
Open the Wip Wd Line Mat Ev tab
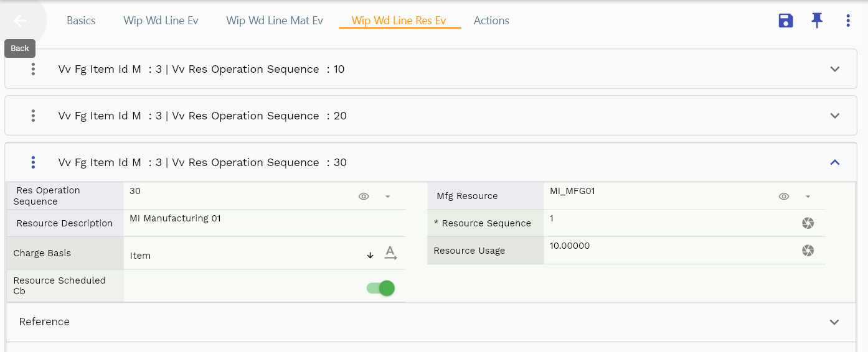point(275,21)
